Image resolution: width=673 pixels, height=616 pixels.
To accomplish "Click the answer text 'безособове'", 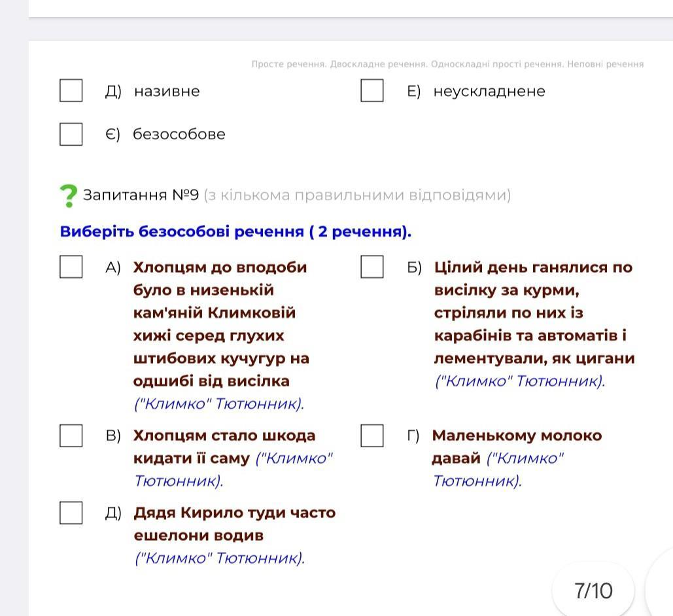I will tap(179, 134).
